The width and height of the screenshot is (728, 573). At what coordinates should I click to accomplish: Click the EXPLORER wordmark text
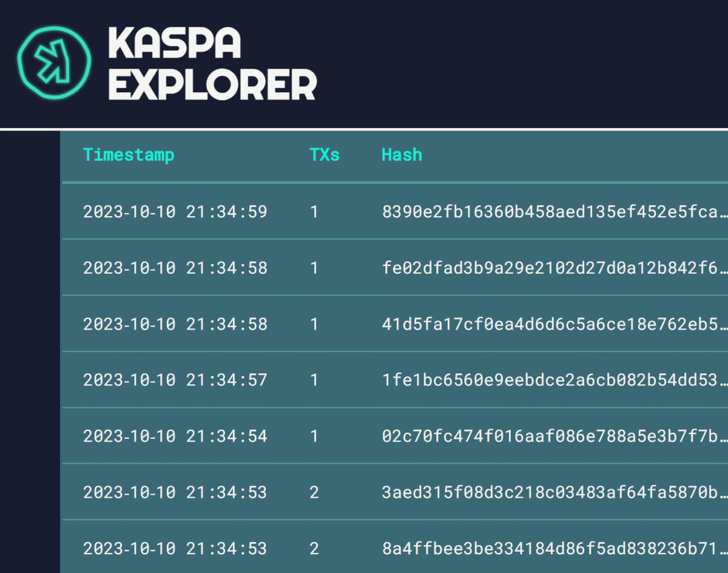click(x=212, y=85)
